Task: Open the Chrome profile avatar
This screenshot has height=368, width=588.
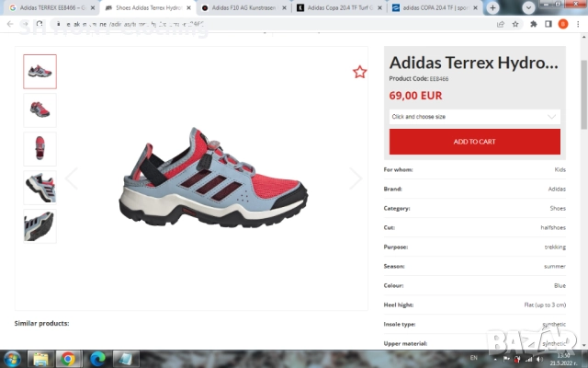Action: click(x=563, y=24)
